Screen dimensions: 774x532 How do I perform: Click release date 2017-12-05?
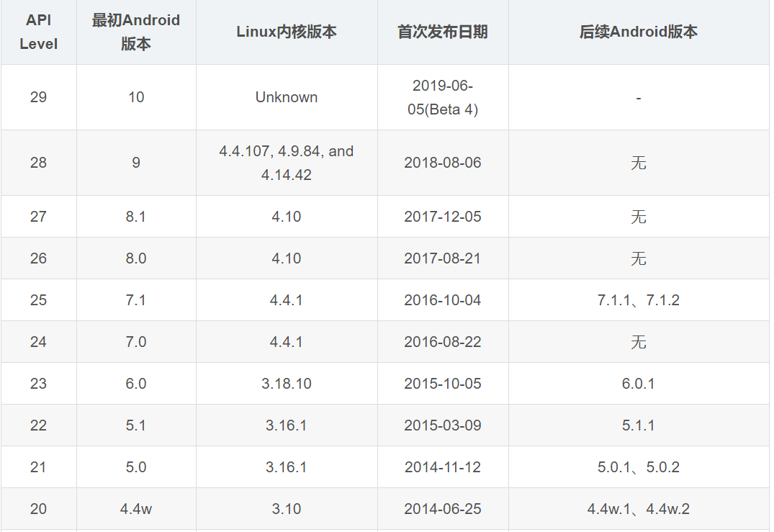[x=443, y=217]
